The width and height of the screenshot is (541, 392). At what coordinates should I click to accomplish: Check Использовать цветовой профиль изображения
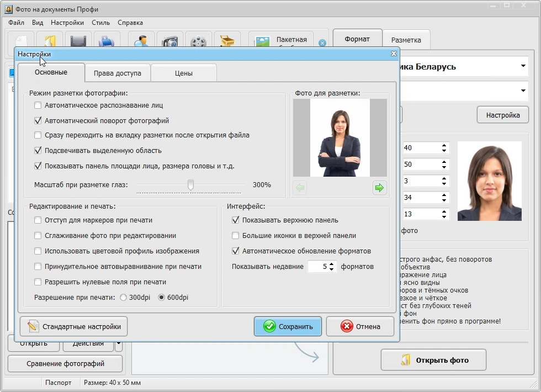tap(38, 251)
